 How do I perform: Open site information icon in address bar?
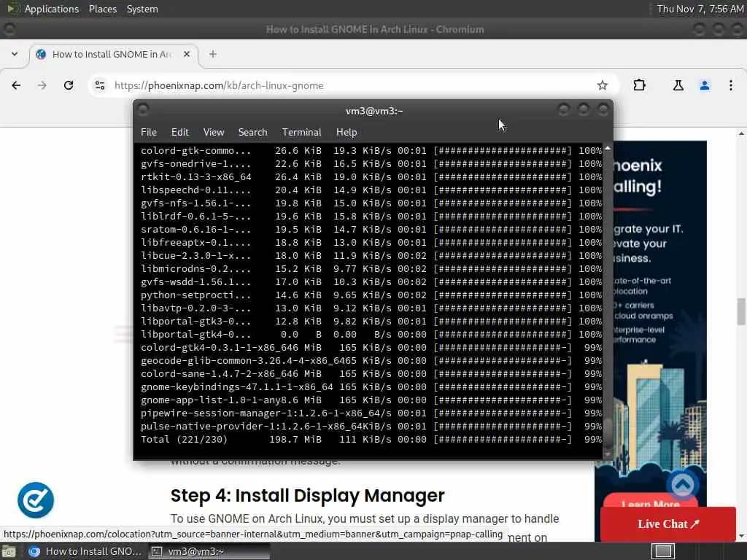(99, 85)
